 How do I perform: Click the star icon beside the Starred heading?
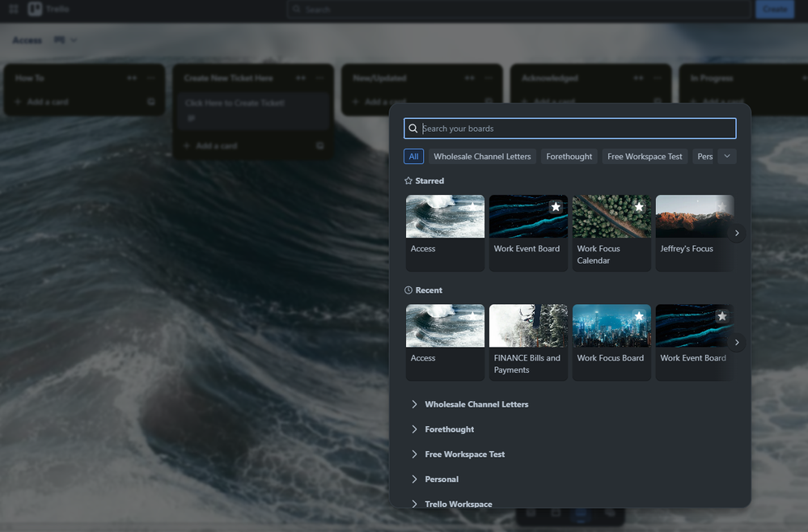408,180
